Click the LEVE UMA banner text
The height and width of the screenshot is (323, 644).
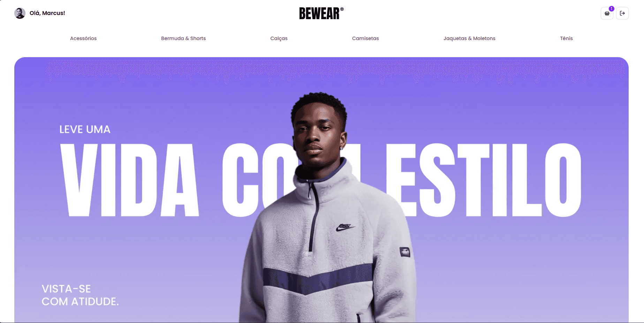point(85,129)
